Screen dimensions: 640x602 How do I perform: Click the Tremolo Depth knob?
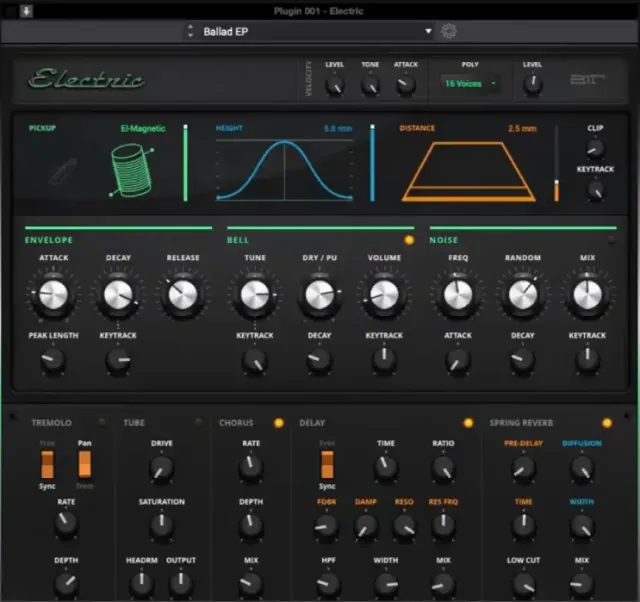click(66, 583)
